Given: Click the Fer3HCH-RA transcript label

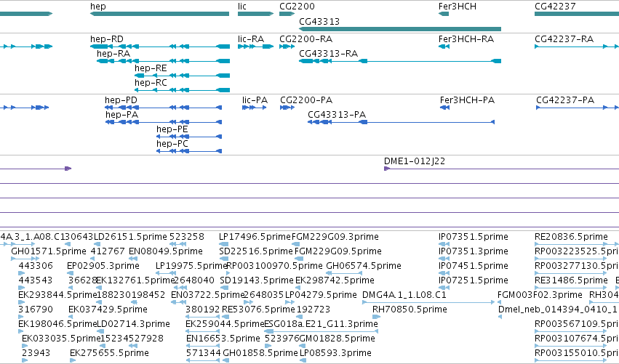Looking at the screenshot, I should click(466, 39).
